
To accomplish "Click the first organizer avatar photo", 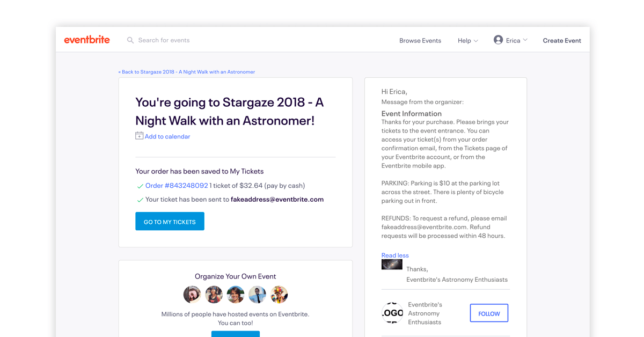I will 192,295.
